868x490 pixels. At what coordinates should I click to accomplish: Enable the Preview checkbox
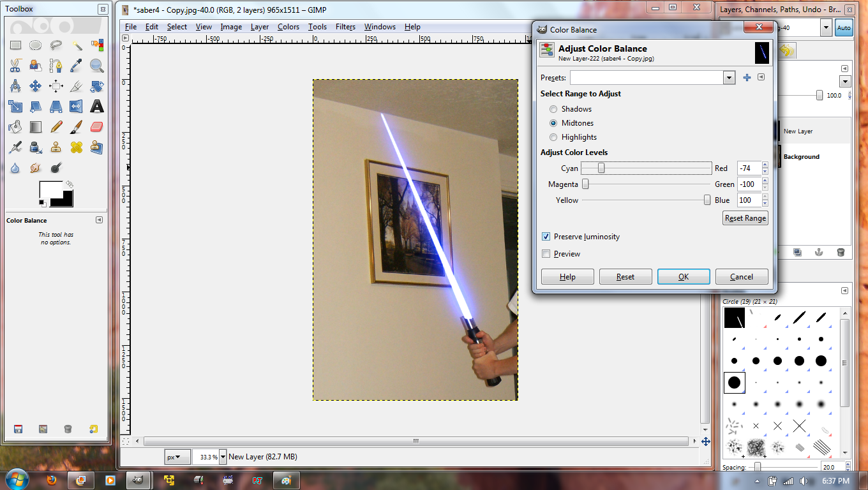click(546, 254)
